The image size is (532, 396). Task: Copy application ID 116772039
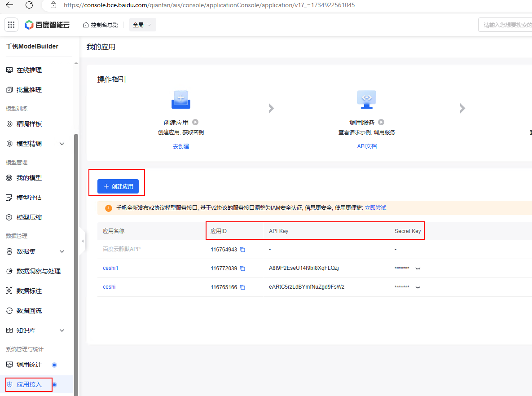coord(242,268)
